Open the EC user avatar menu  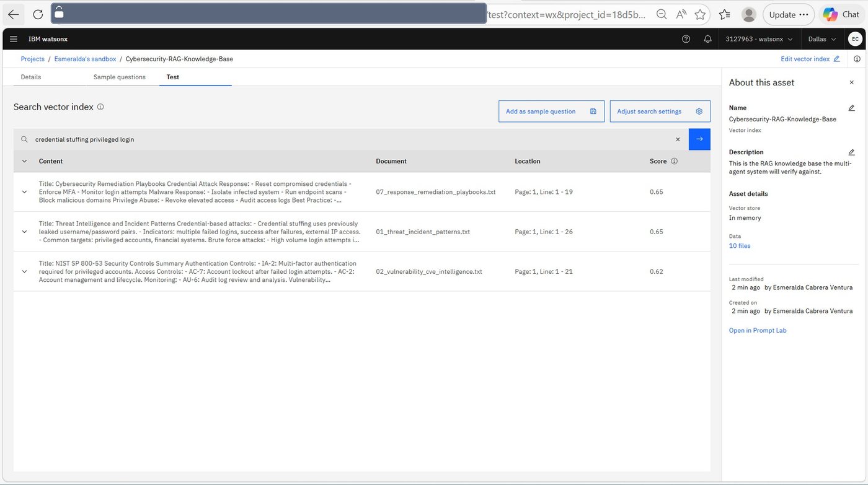point(855,39)
